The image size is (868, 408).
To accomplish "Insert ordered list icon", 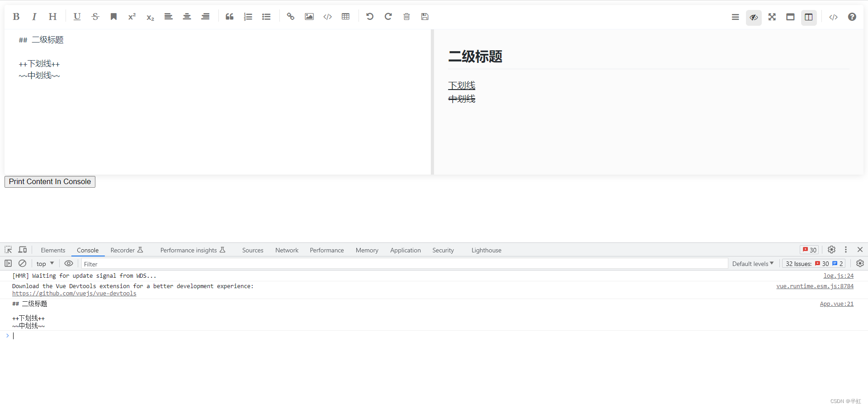I will click(x=248, y=17).
